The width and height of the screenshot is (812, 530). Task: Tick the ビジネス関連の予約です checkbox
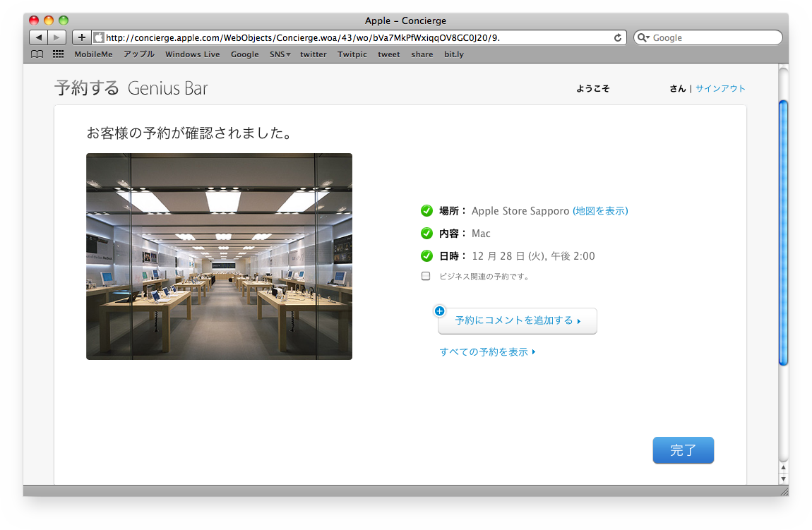[x=426, y=276]
